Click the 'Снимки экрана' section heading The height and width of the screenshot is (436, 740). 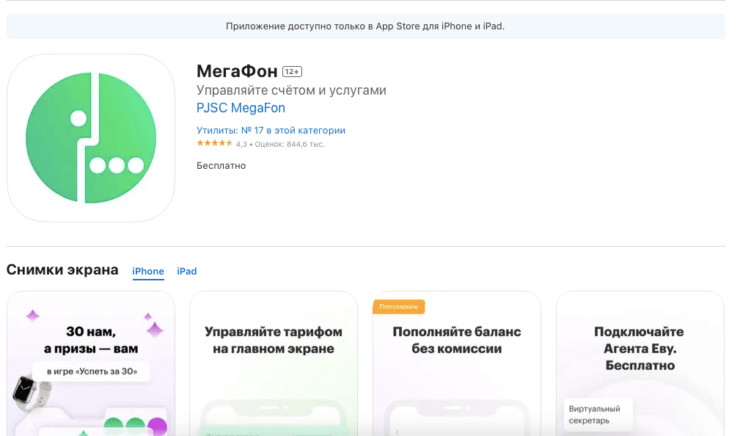coord(62,270)
